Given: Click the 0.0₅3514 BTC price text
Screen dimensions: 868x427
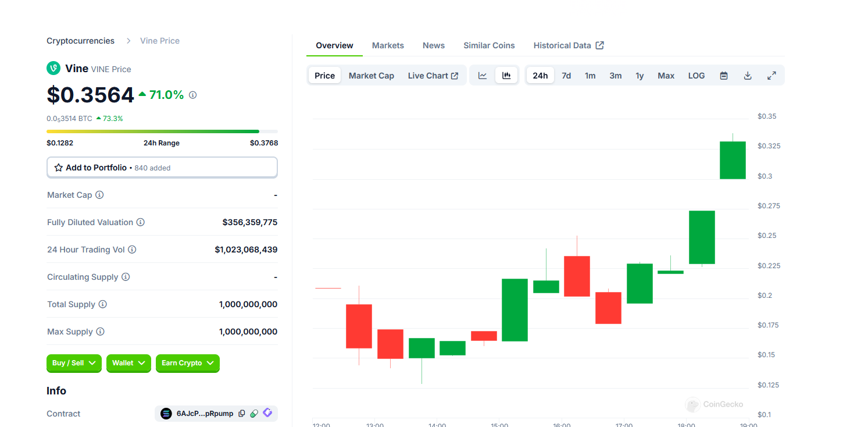Looking at the screenshot, I should [69, 119].
